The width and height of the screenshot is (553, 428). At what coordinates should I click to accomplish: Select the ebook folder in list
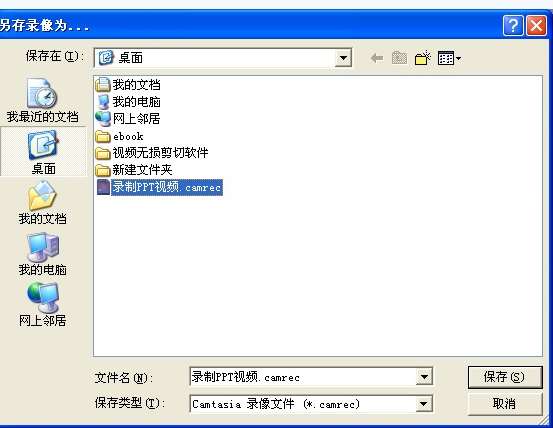pyautogui.click(x=120, y=136)
